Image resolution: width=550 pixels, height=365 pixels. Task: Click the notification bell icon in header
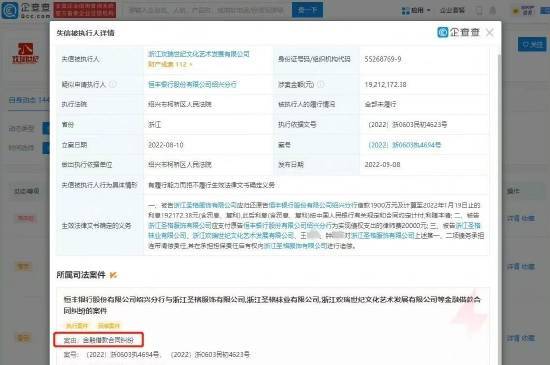pyautogui.click(x=493, y=11)
